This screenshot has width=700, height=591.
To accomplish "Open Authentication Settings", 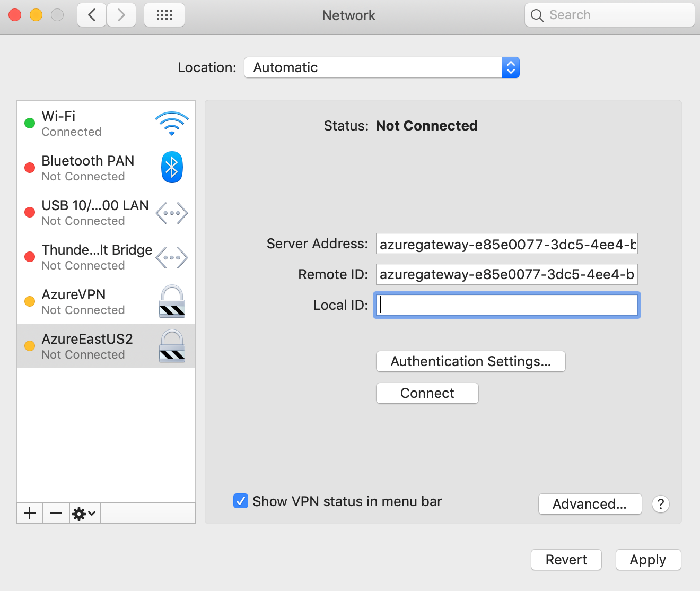I will (x=471, y=361).
